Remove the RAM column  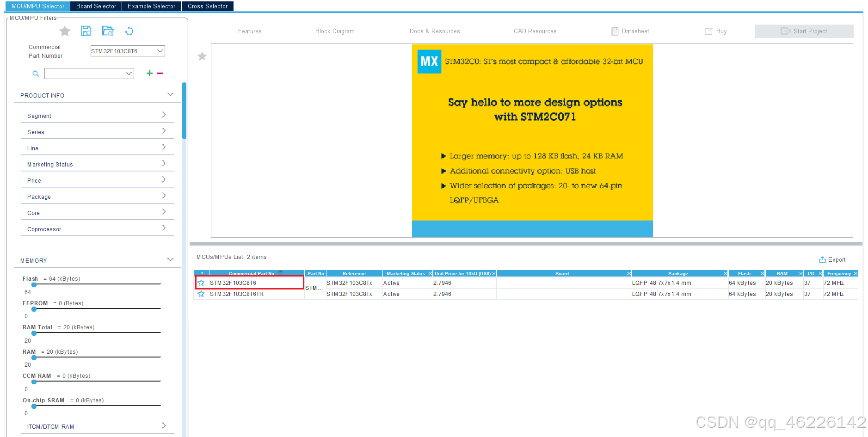tap(801, 274)
